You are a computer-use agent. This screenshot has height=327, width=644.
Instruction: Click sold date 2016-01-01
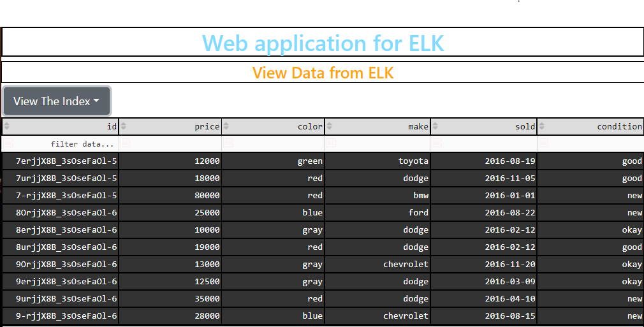(x=484, y=196)
